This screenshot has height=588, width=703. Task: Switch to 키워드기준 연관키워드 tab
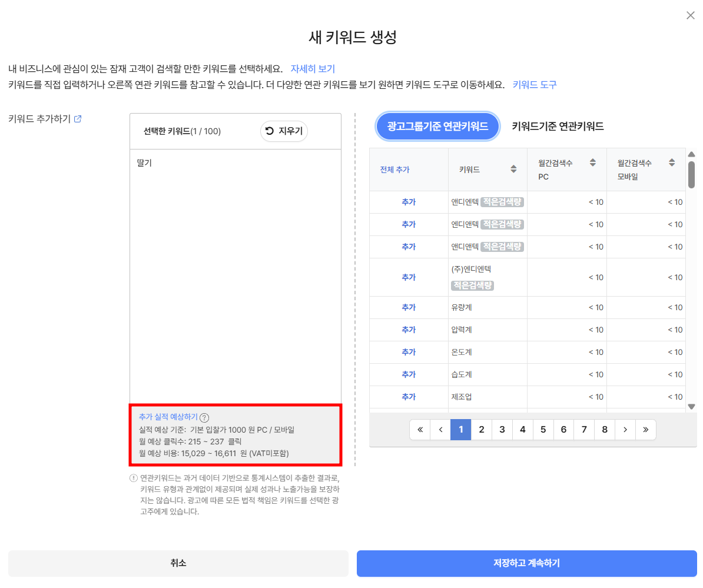(558, 127)
